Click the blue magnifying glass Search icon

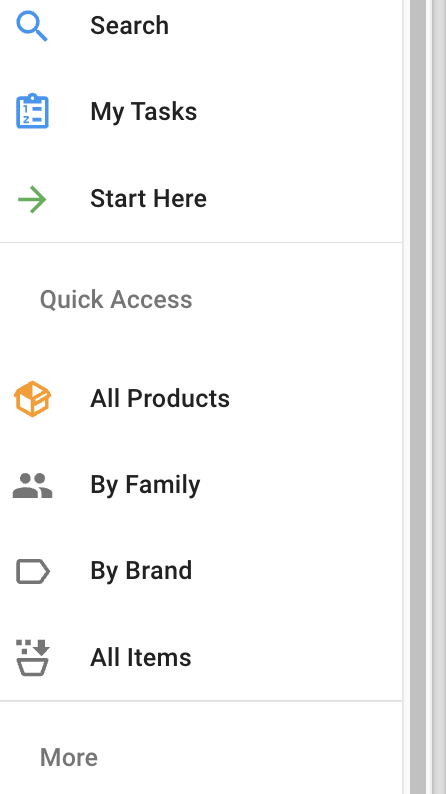[32, 26]
